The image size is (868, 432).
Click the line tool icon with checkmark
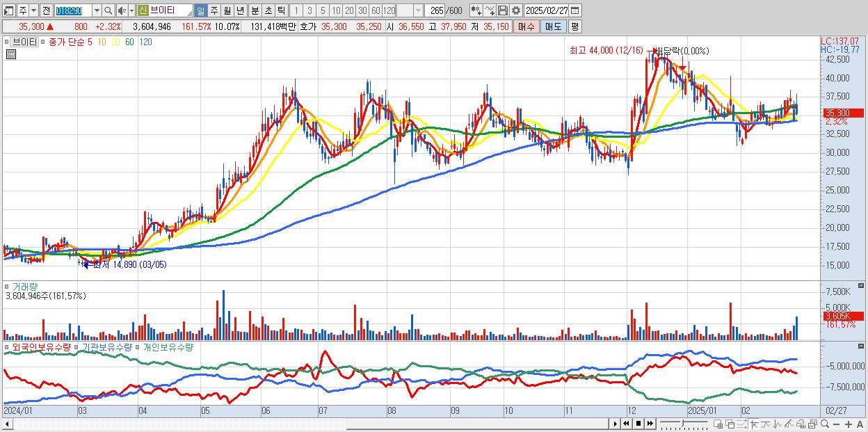490,10
